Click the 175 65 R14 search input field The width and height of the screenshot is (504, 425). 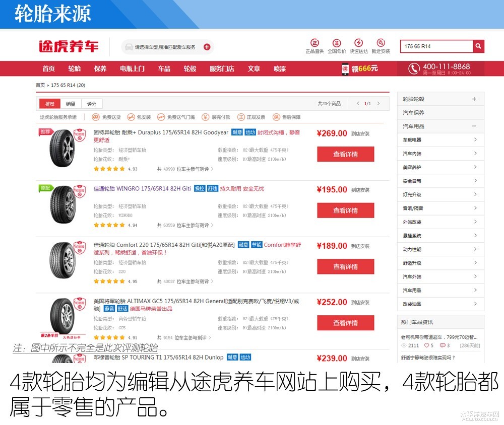click(436, 46)
